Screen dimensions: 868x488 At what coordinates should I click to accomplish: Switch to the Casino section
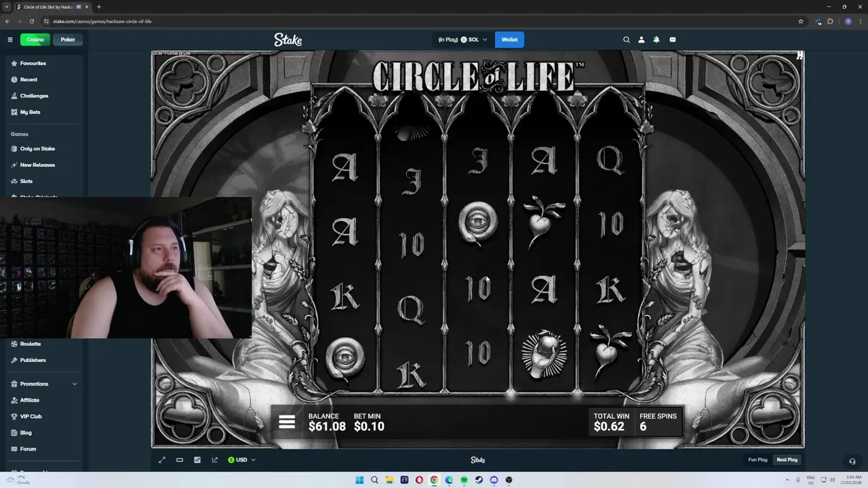click(x=35, y=39)
